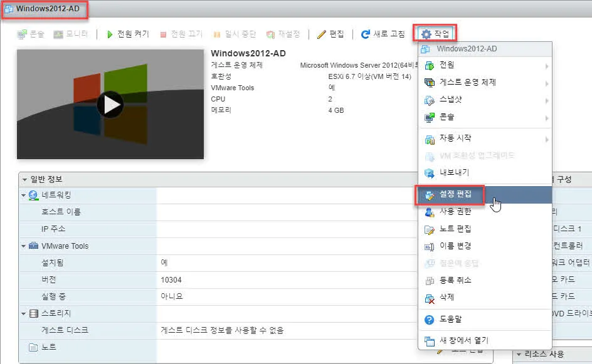Click the ESXi 6.7 이상 compatibility value
The width and height of the screenshot is (592, 364).
click(x=369, y=76)
